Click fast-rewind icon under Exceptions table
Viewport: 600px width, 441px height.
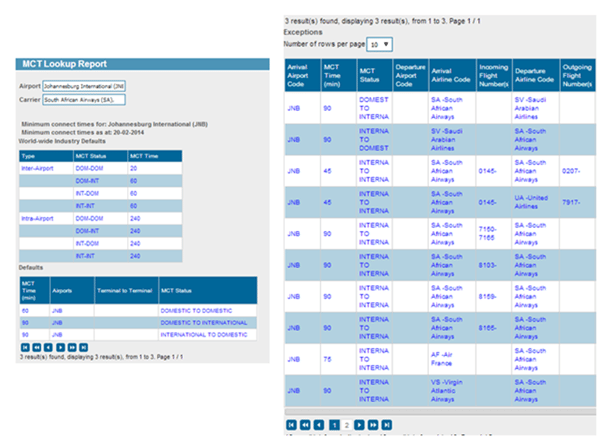pyautogui.click(x=305, y=425)
